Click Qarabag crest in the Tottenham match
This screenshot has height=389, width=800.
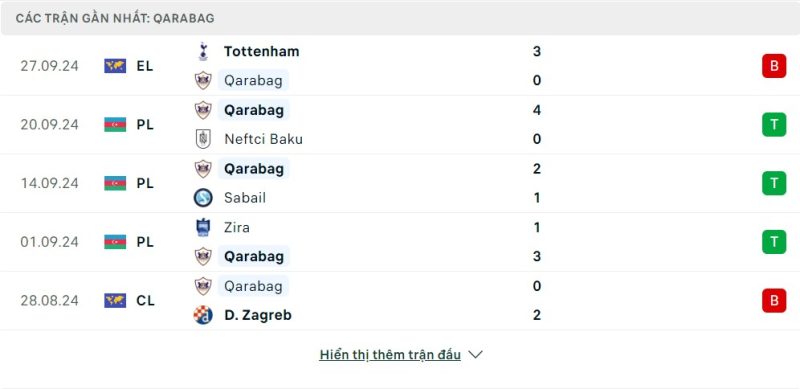click(x=203, y=81)
